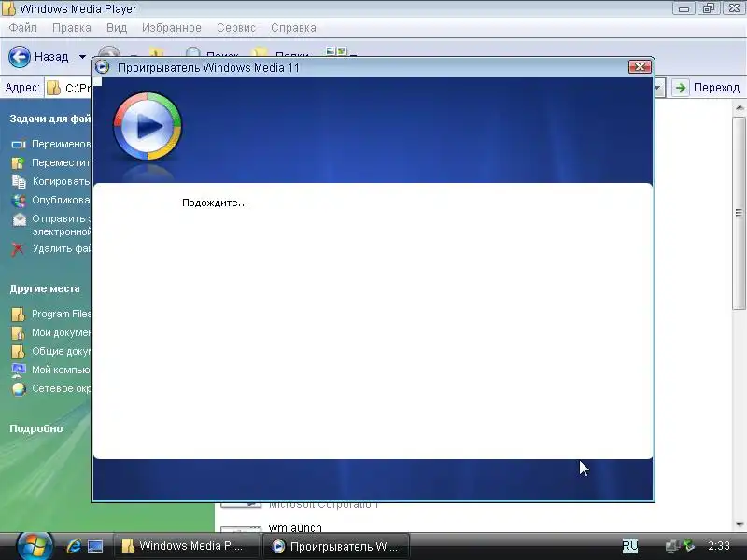Click the RU language indicator
The height and width of the screenshot is (560, 747).
630,546
